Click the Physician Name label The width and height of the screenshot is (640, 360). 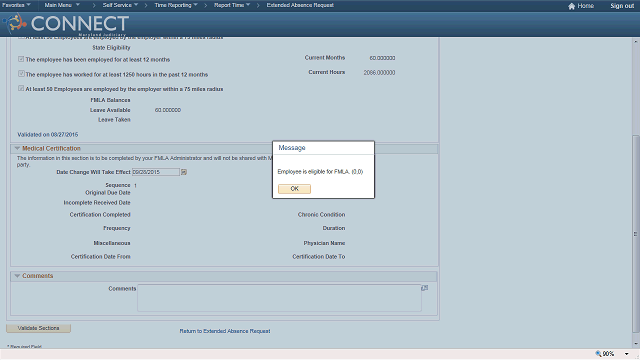(x=324, y=243)
